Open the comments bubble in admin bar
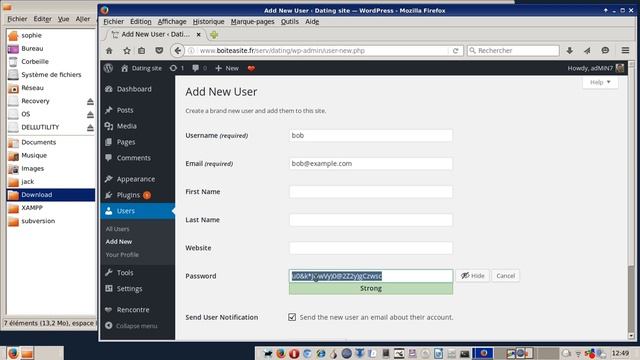The height and width of the screenshot is (360, 640). [x=200, y=68]
